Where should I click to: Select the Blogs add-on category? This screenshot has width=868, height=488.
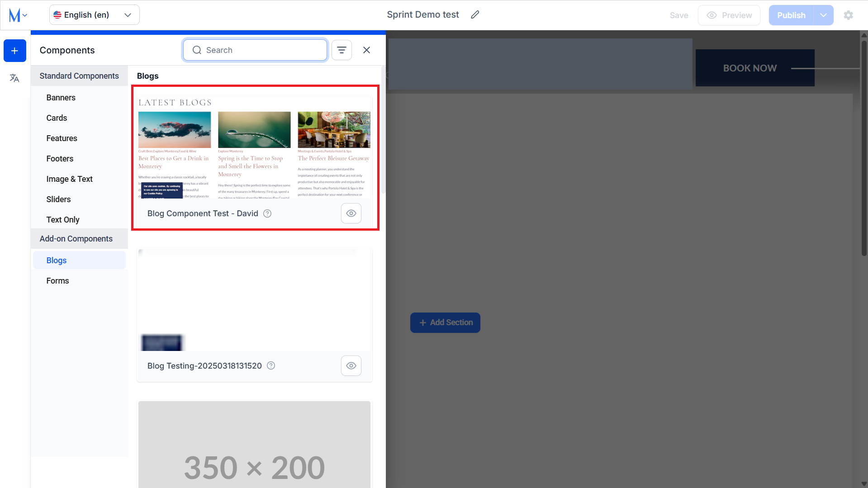tap(80, 261)
